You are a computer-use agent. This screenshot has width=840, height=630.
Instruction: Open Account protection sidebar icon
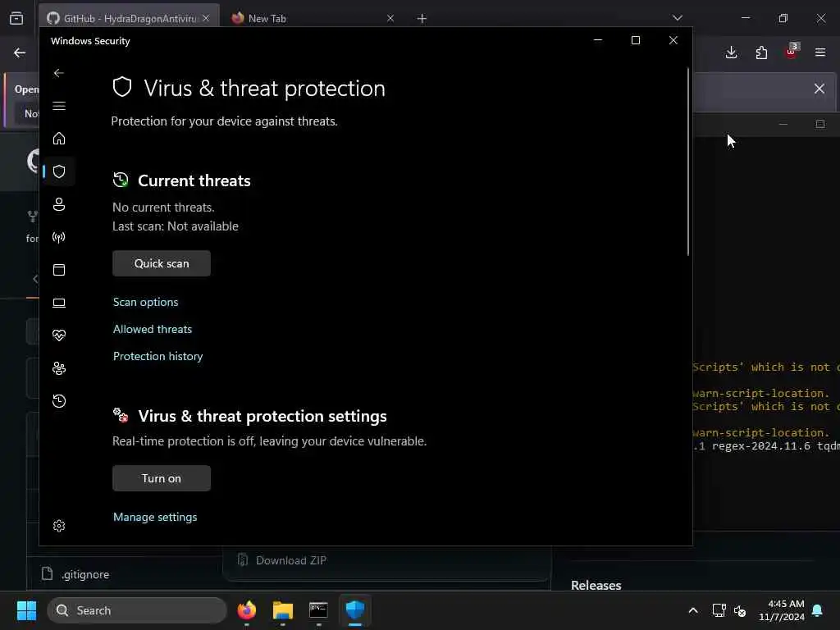(59, 204)
